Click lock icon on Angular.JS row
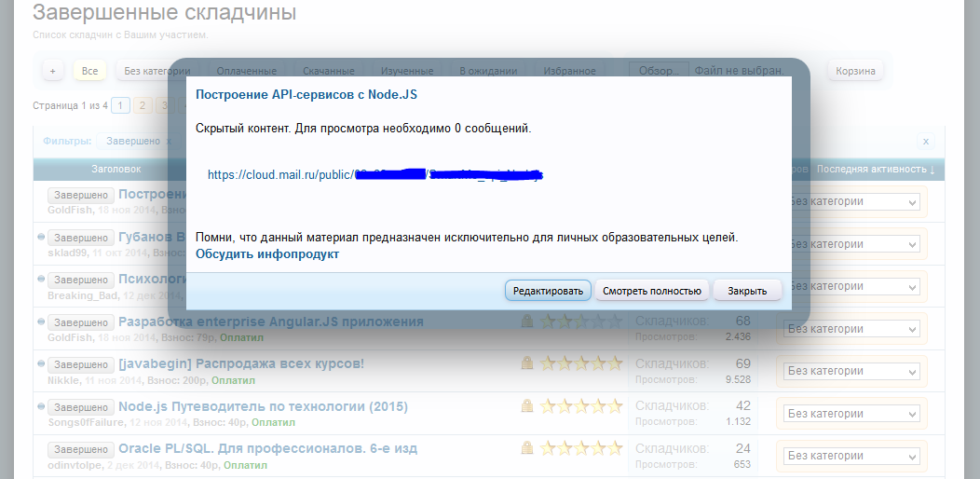The image size is (980, 479). coord(527,321)
